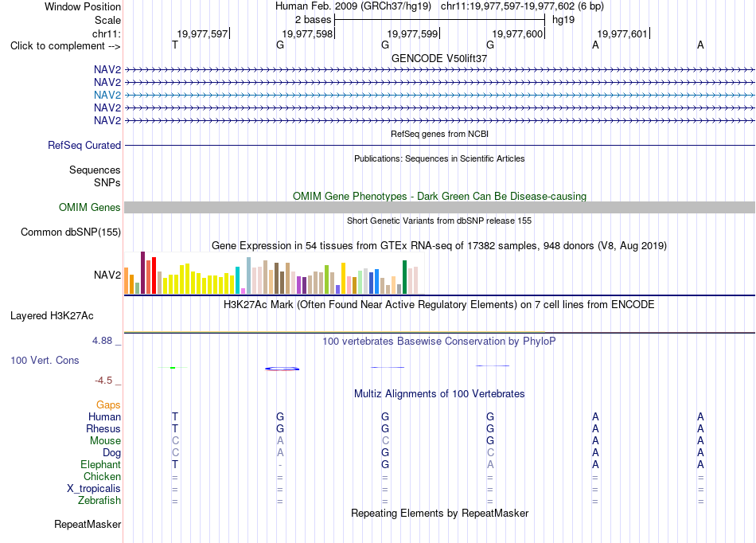Click the X_tropicalis species label

(x=94, y=489)
